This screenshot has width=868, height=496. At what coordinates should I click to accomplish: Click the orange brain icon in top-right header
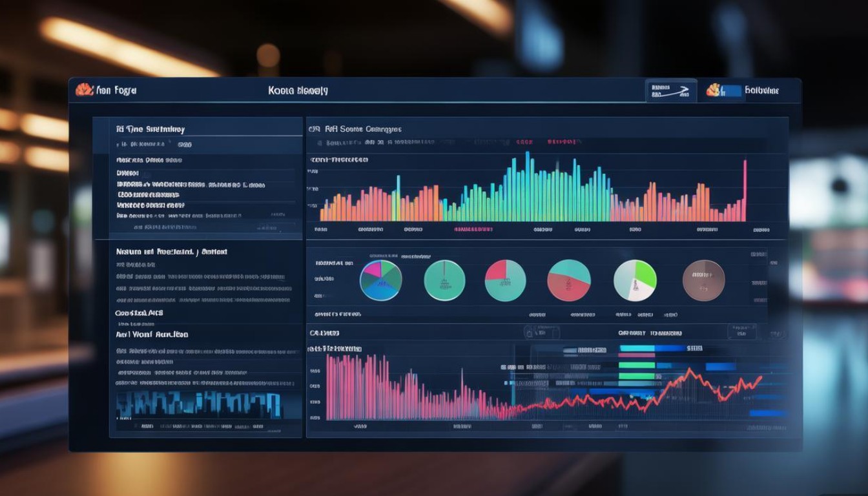pyautogui.click(x=713, y=90)
